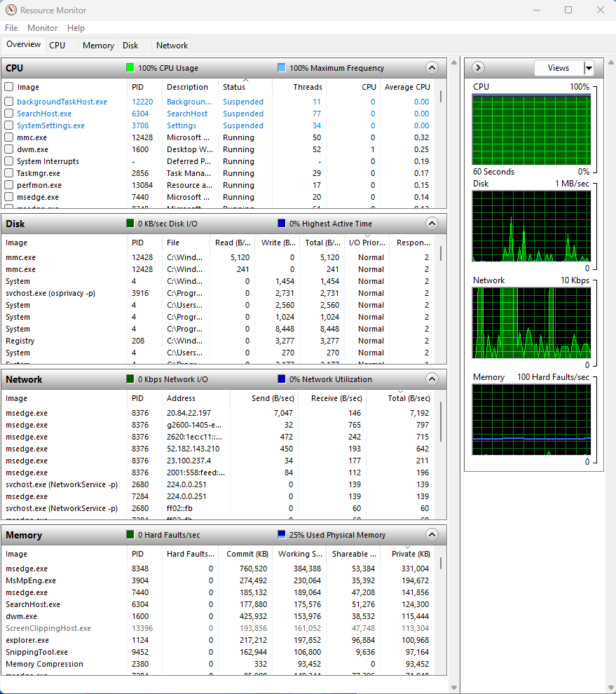
Task: Click the Memory list vertical scrollbar thumb
Action: coord(441,564)
